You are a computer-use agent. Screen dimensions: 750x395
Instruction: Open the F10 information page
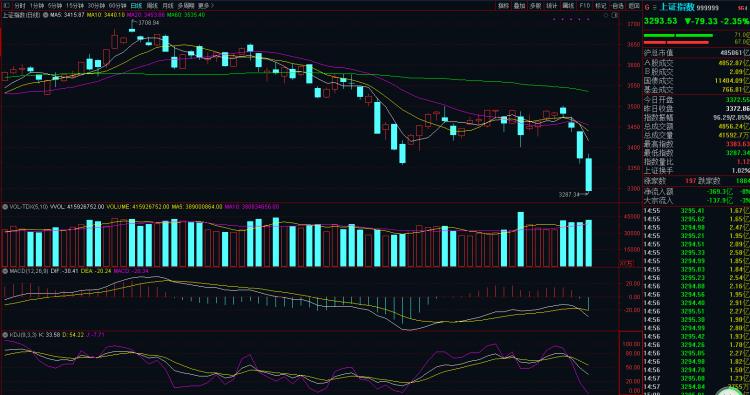(585, 6)
